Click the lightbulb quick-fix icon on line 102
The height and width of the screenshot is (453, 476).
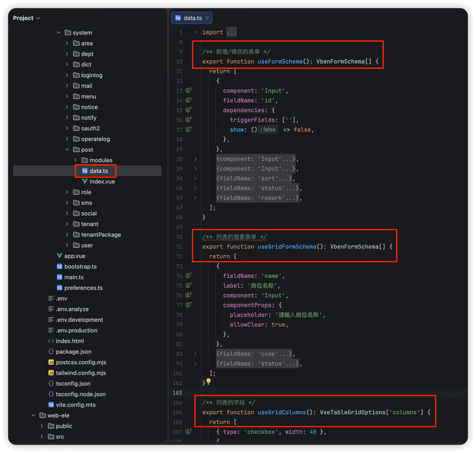pyautogui.click(x=208, y=382)
